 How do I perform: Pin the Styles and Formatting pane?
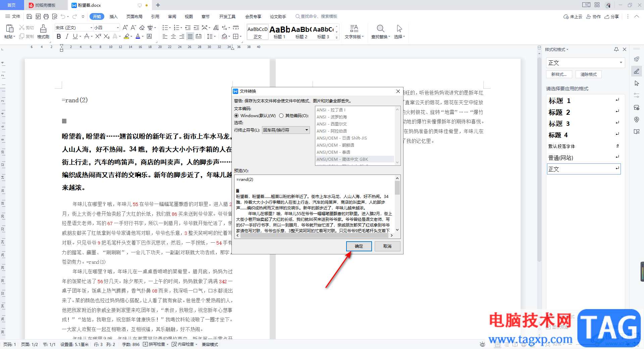[616, 49]
